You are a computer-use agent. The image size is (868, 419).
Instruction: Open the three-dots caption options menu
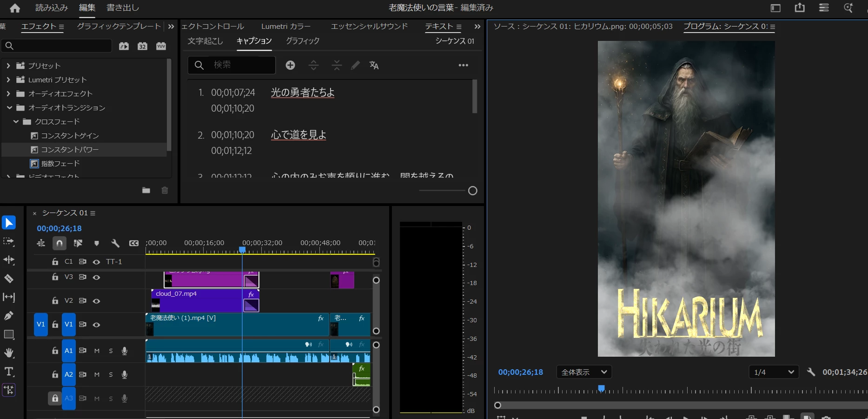click(x=464, y=65)
